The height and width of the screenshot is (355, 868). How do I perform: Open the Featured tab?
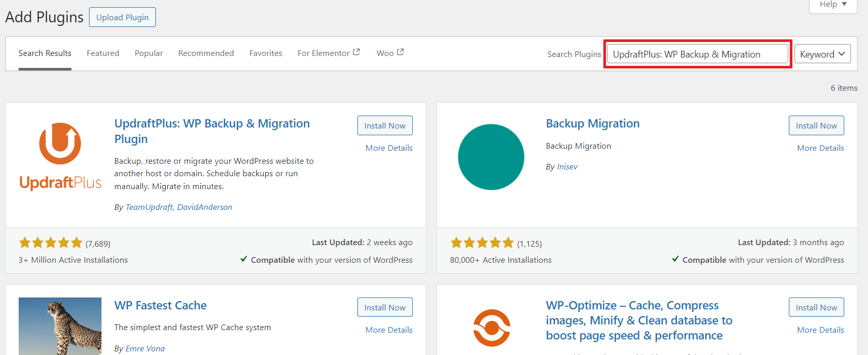pyautogui.click(x=103, y=53)
